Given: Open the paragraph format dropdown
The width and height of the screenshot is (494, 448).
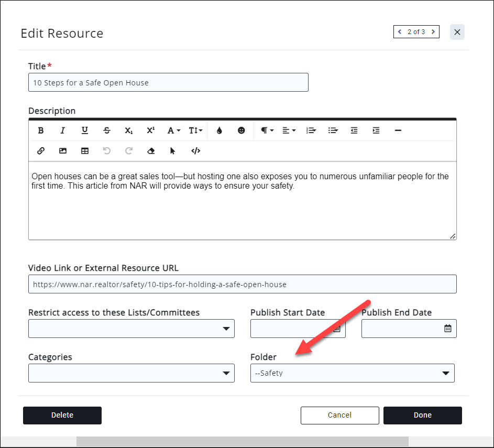Looking at the screenshot, I should (x=267, y=130).
